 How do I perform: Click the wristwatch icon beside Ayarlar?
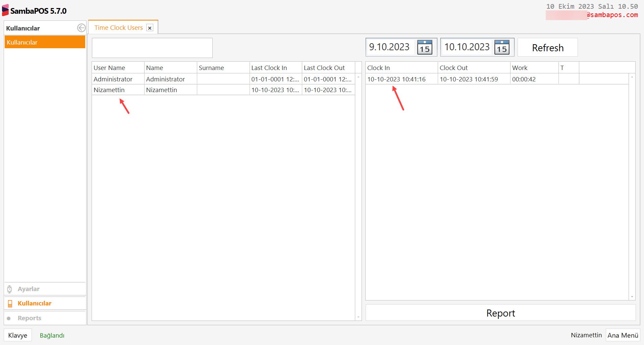[x=9, y=289]
